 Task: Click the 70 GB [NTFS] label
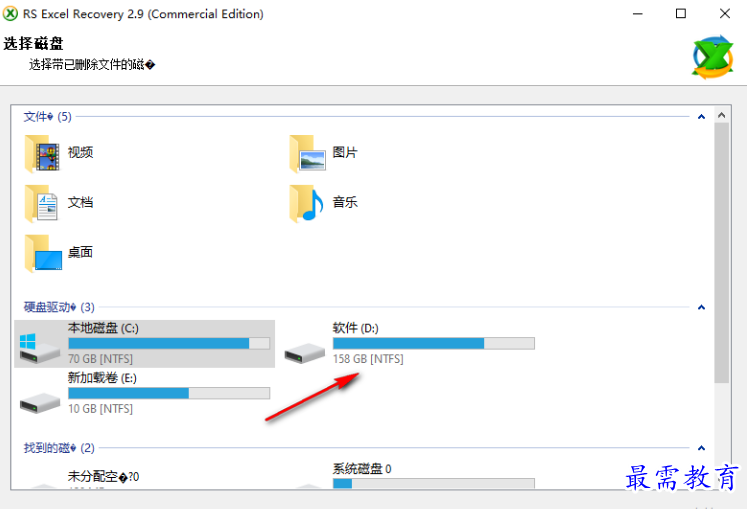(100, 358)
